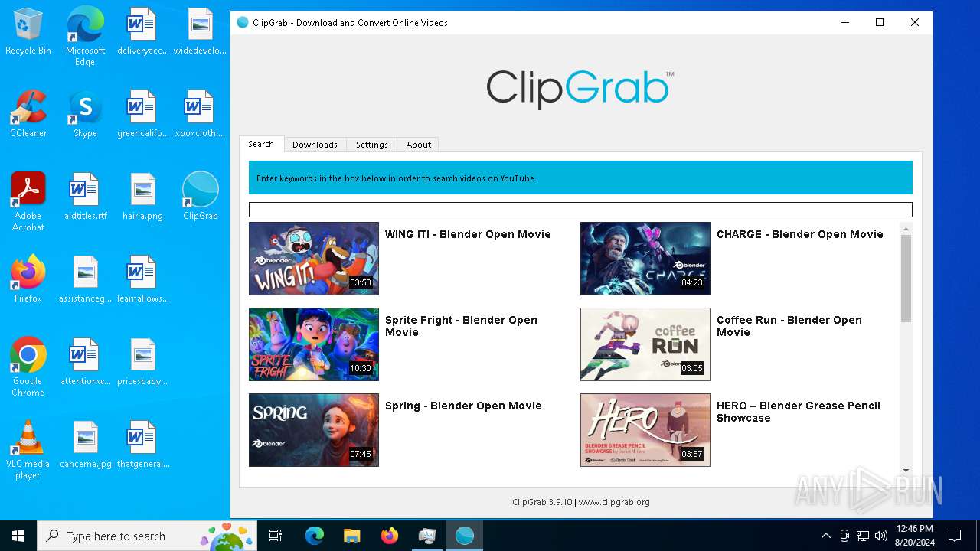This screenshot has width=980, height=551.
Task: Open hairla.png image file
Action: (143, 197)
